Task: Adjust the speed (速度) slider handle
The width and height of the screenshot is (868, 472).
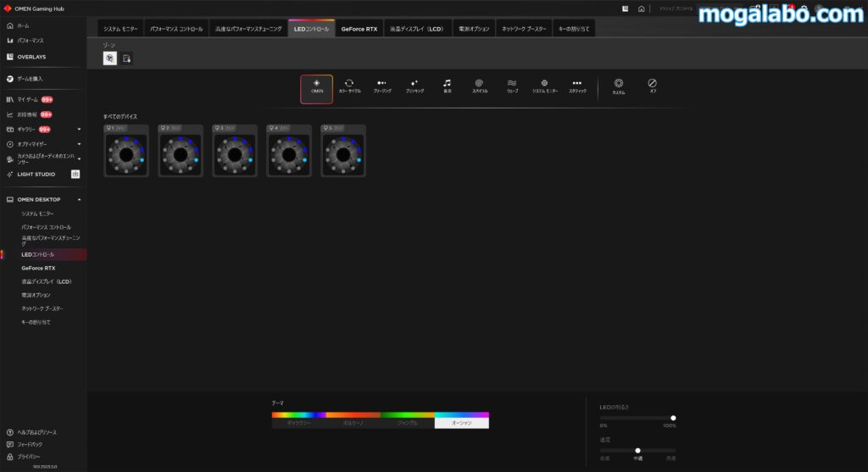Action: pyautogui.click(x=637, y=451)
